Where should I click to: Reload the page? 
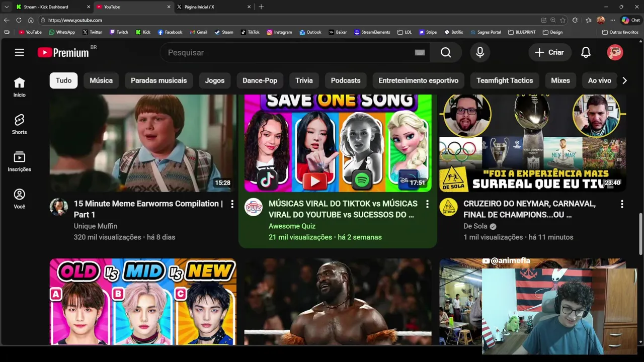pos(19,20)
